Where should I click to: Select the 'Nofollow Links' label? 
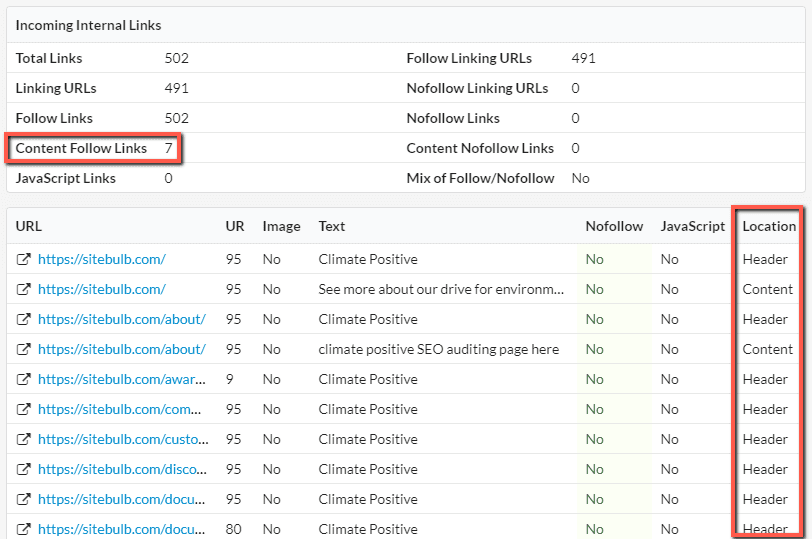453,118
